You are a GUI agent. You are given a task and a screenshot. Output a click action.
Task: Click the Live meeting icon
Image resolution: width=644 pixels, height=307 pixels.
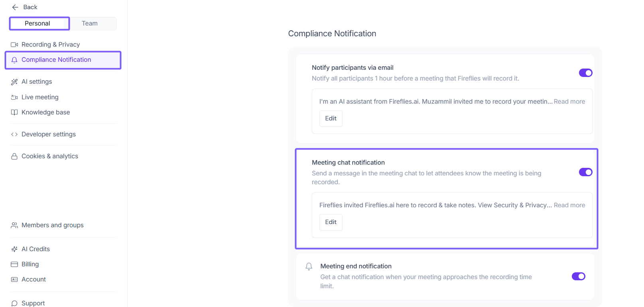pyautogui.click(x=14, y=97)
